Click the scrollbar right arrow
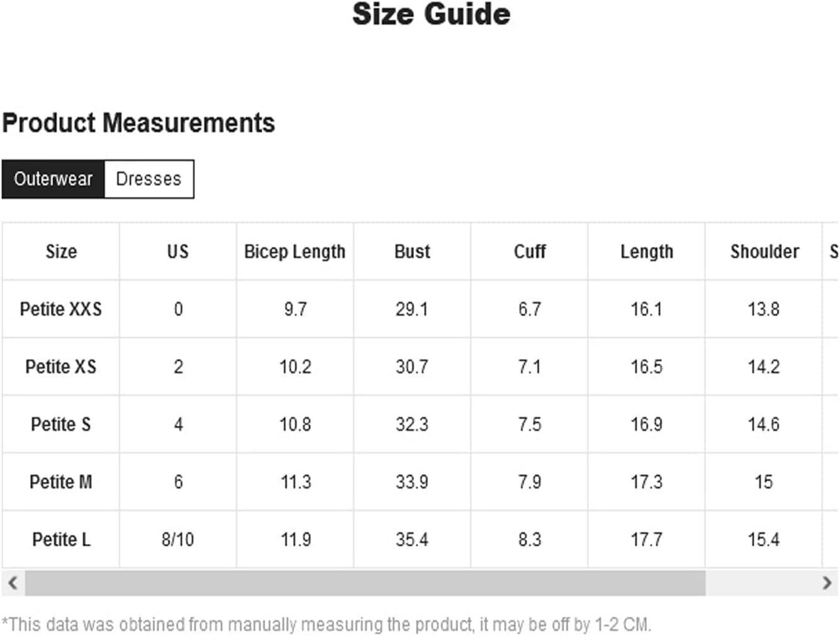Viewport: 840px width, 636px height. 827,583
